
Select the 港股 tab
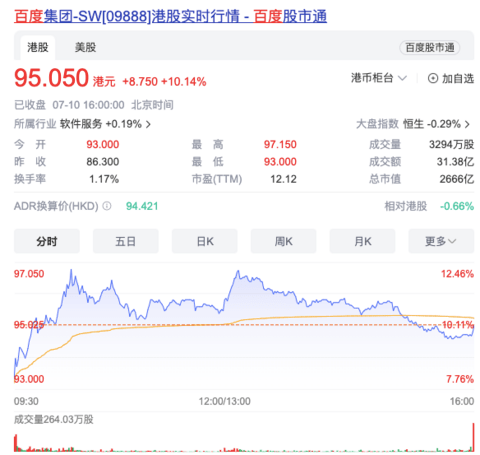(x=38, y=47)
